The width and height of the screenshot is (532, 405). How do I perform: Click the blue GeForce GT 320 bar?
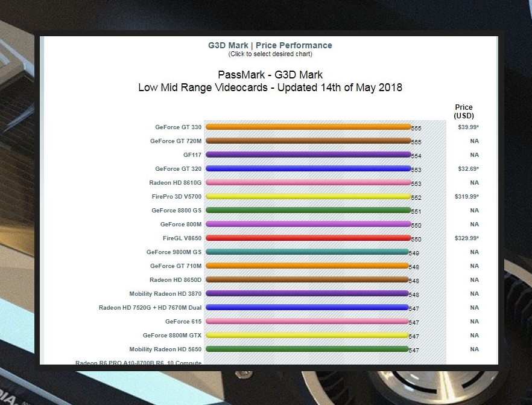coord(308,169)
